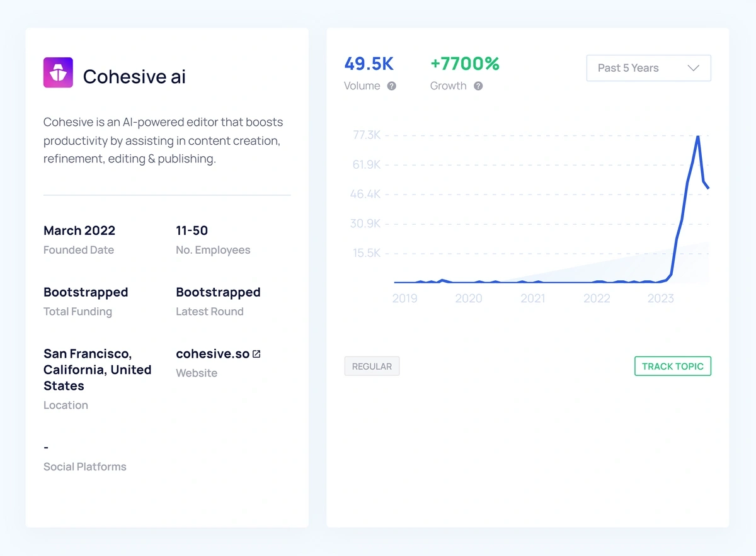Image resolution: width=756 pixels, height=556 pixels.
Task: Click the Social Platforms label
Action: (85, 467)
